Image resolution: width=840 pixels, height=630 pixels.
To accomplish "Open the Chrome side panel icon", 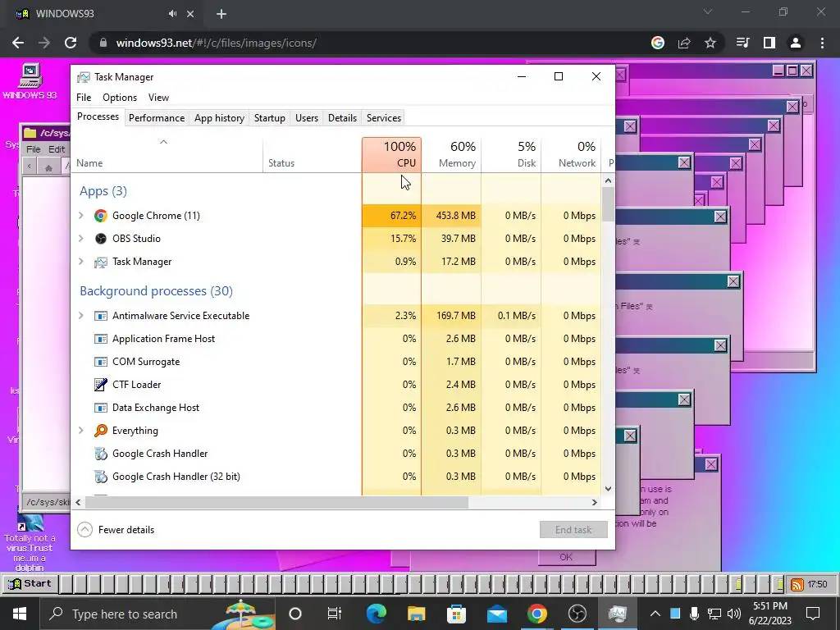I will point(769,43).
